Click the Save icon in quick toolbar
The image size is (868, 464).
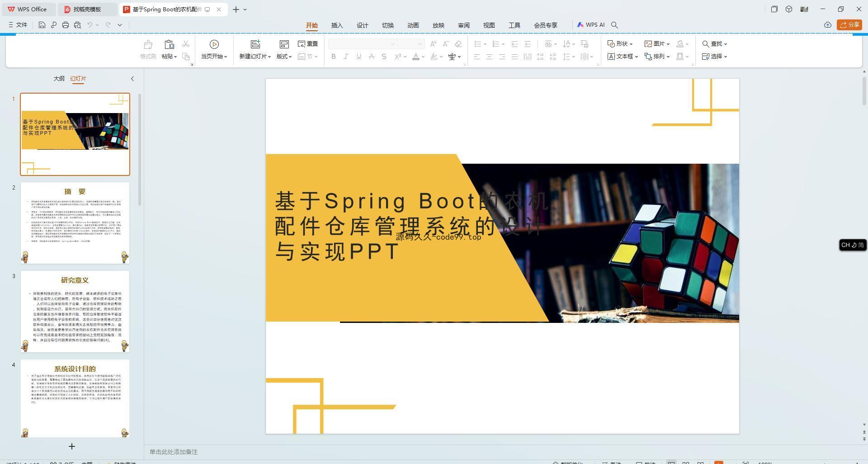point(42,25)
